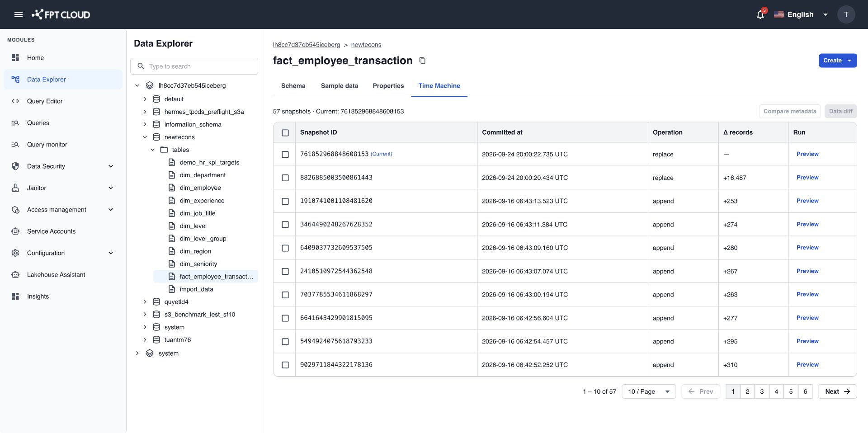Screen dimensions: 868x433
Task: Click the tables folder icon
Action: click(164, 150)
